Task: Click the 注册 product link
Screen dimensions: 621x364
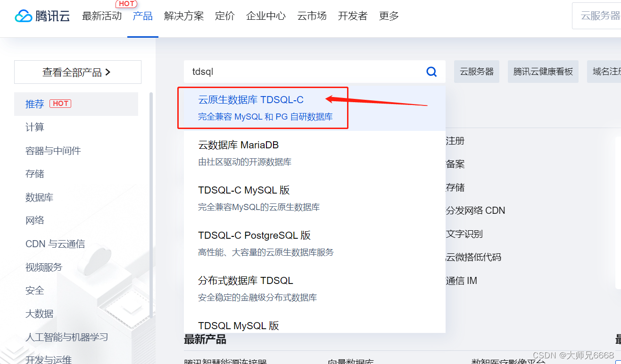Action: 455,141
